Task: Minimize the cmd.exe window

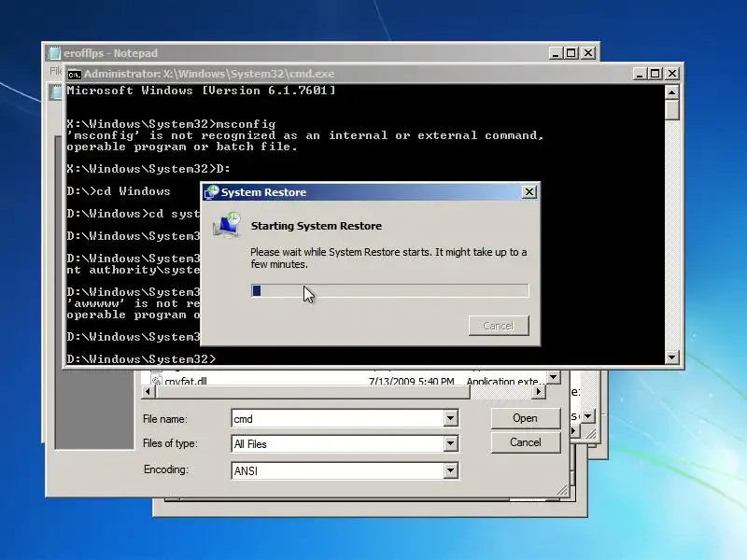Action: coord(640,74)
